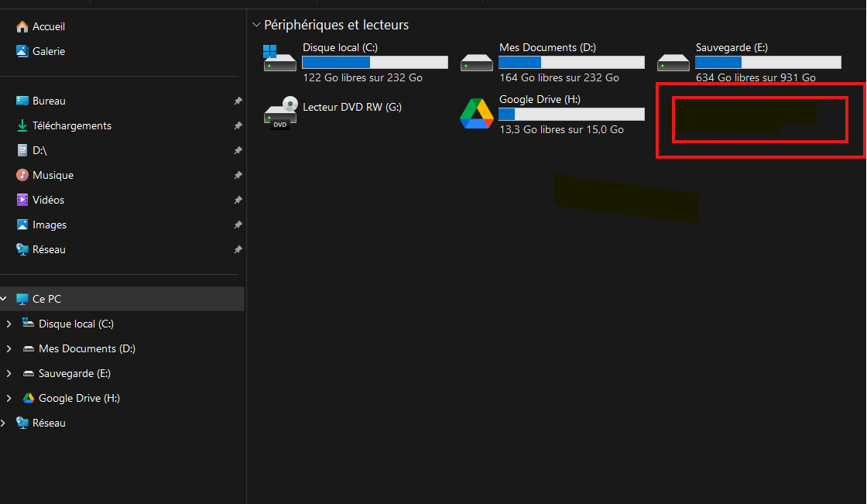Toggle the pin beside Vidéos

238,200
